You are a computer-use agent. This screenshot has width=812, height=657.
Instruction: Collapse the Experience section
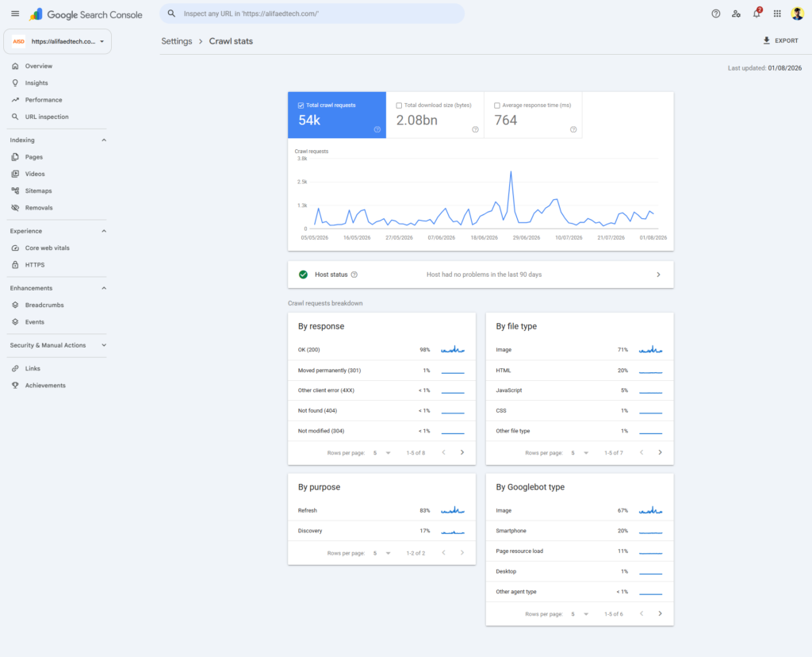click(104, 231)
